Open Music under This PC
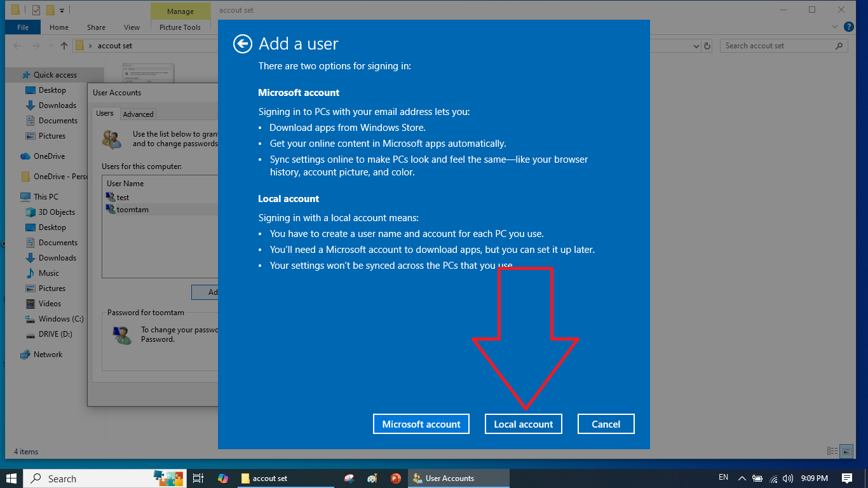Viewport: 868px width, 488px height. point(49,273)
